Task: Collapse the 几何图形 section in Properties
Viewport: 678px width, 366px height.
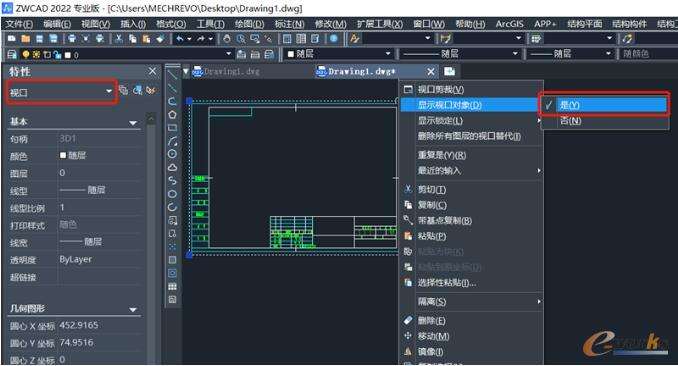Action: coord(133,310)
